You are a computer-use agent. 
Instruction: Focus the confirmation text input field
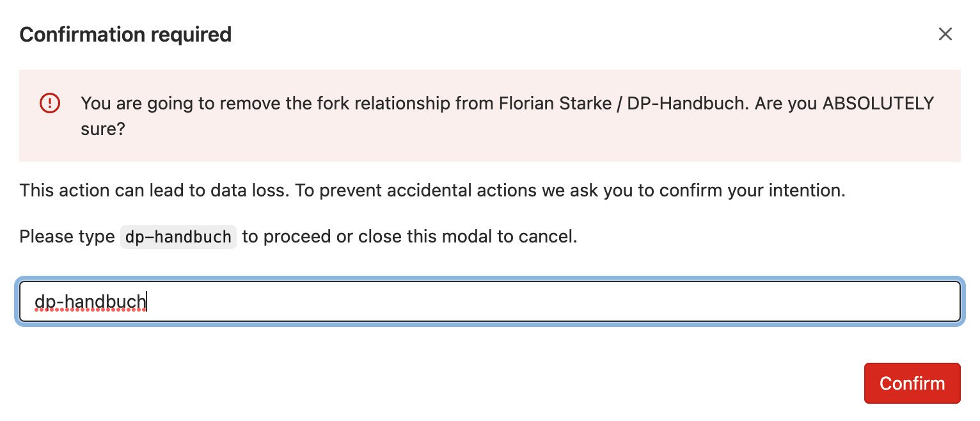pos(489,301)
